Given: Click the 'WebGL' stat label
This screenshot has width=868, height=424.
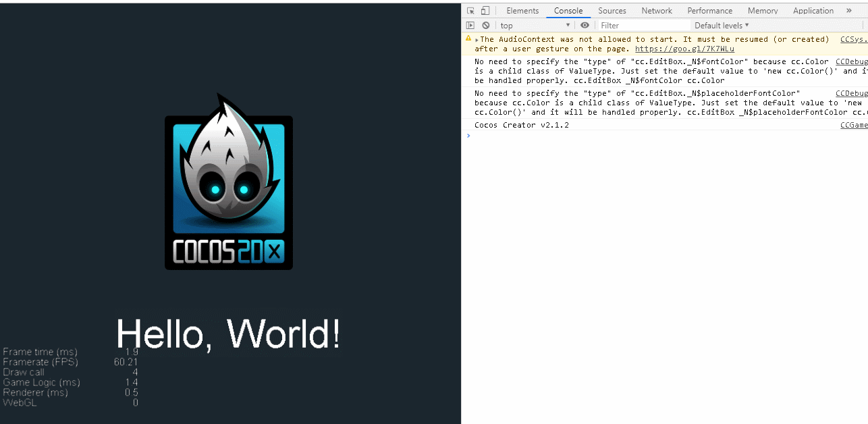Looking at the screenshot, I should coord(20,402).
